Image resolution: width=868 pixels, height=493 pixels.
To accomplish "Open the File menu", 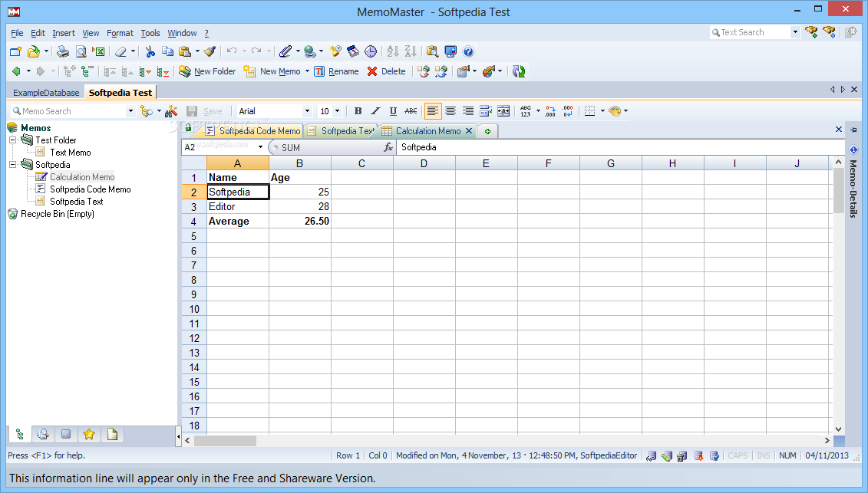I will 17,33.
